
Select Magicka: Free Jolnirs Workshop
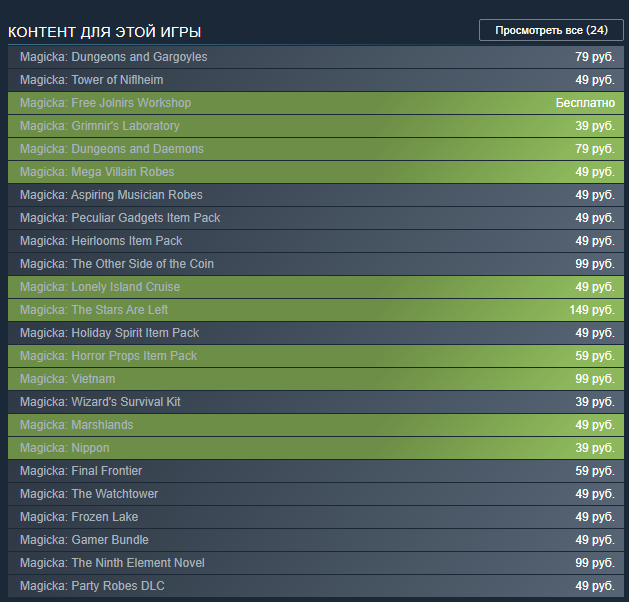[316, 103]
